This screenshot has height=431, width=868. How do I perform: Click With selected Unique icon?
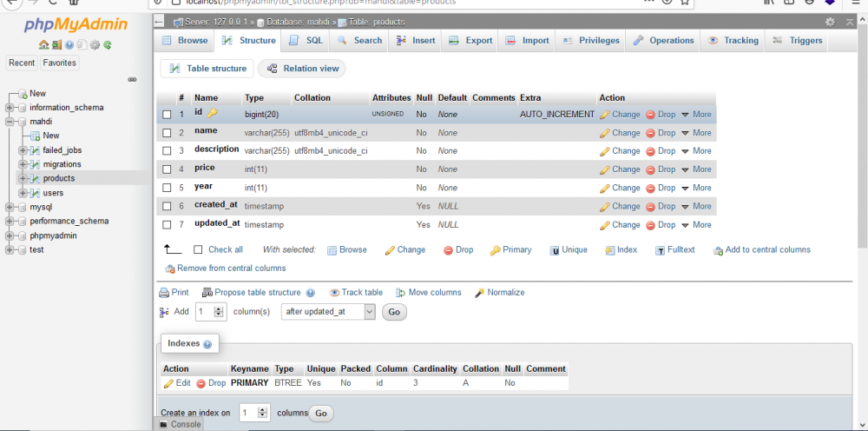pyautogui.click(x=554, y=250)
